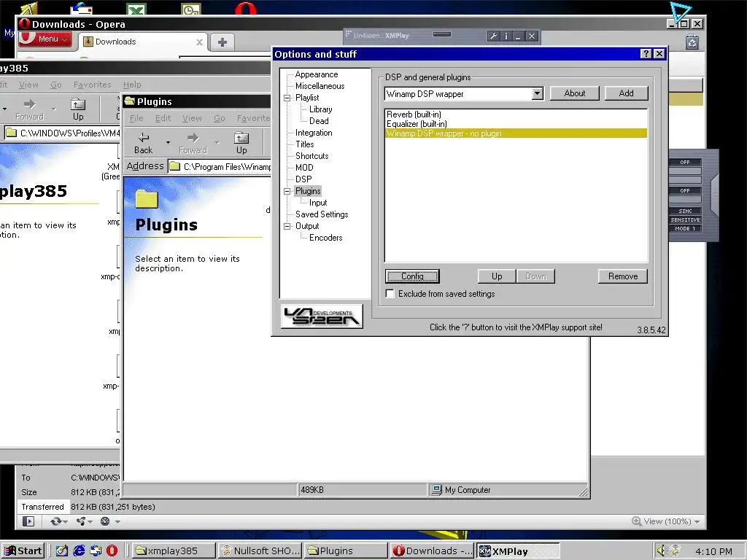Click the Un4seen Developments logo
The height and width of the screenshot is (560, 747).
pyautogui.click(x=322, y=316)
